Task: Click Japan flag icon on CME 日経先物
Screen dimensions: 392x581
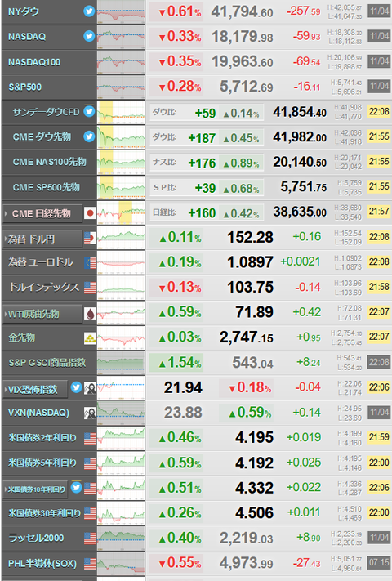Action: tap(90, 213)
